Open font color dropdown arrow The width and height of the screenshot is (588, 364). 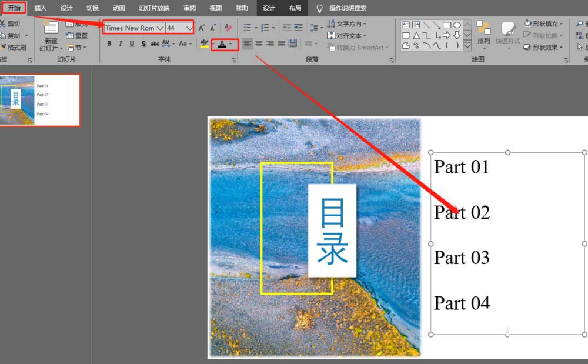[x=231, y=44]
